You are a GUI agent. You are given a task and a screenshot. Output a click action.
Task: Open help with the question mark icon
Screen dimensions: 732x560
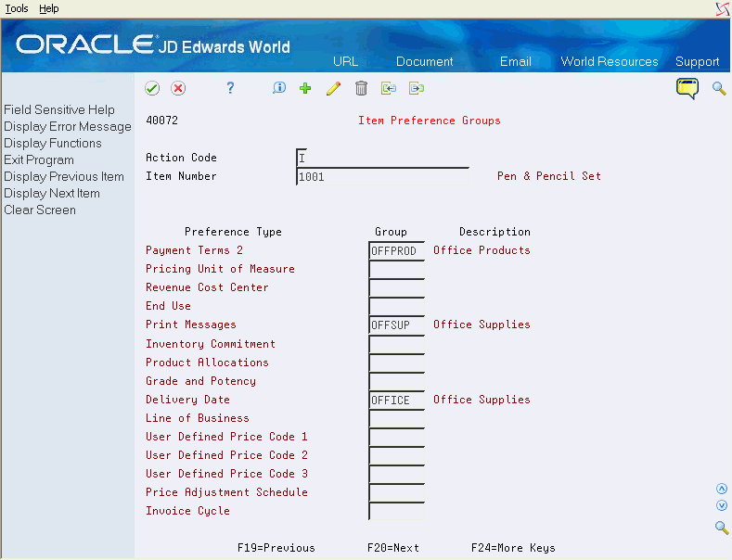[x=230, y=88]
